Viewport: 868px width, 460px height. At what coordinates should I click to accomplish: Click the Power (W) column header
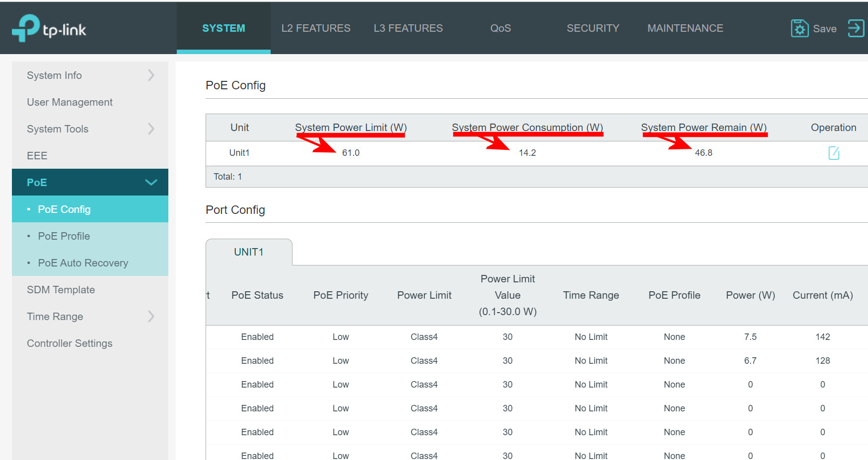(x=750, y=295)
